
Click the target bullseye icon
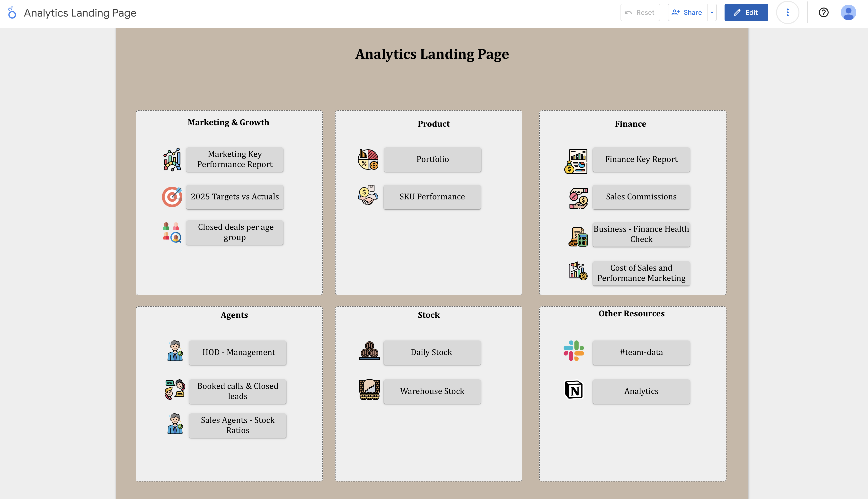tap(172, 197)
